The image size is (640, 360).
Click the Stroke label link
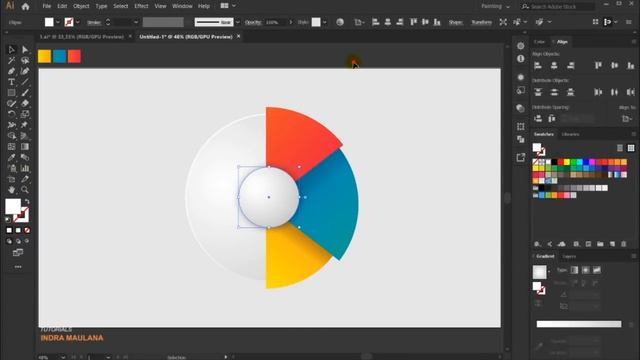click(94, 22)
